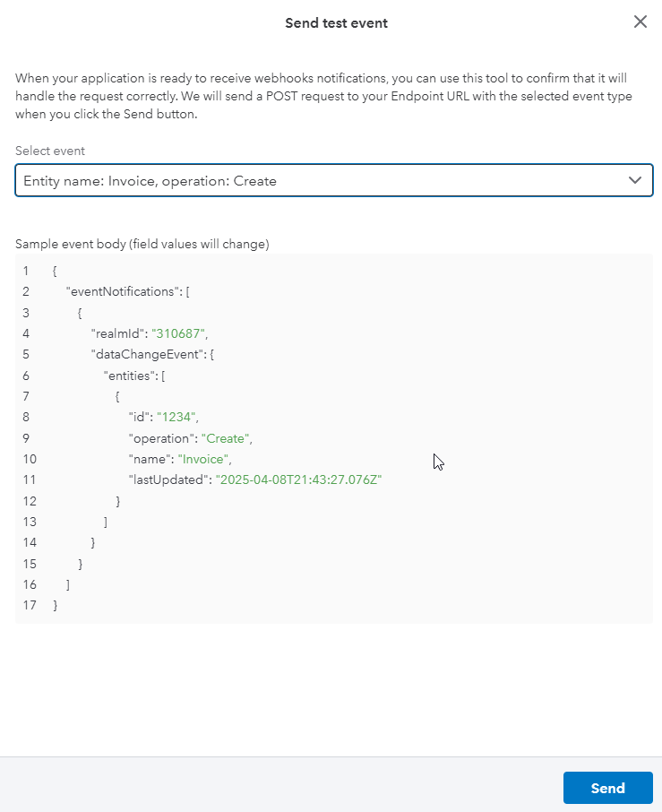The width and height of the screenshot is (662, 812).
Task: Close the Send test event dialog
Action: coord(641,22)
